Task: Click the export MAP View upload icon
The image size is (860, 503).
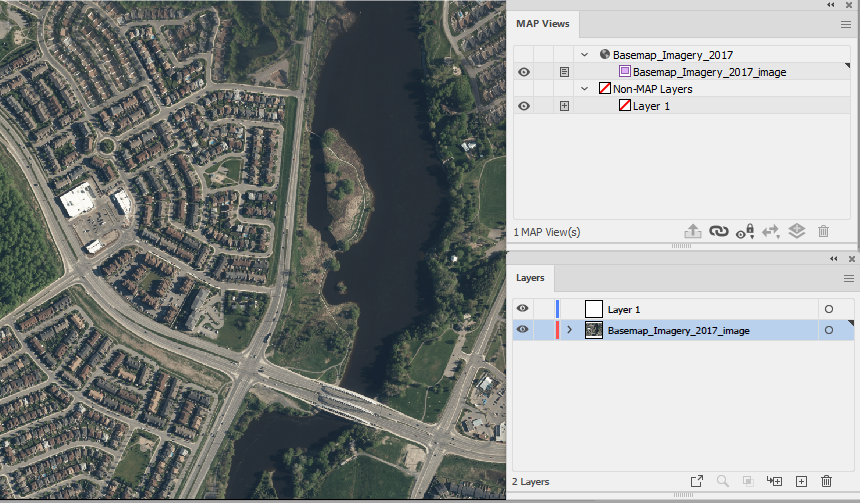Action: point(693,231)
